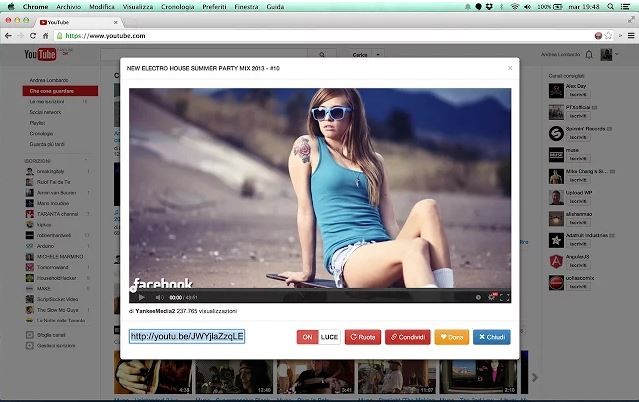Go back with browser back arrow

click(x=8, y=36)
